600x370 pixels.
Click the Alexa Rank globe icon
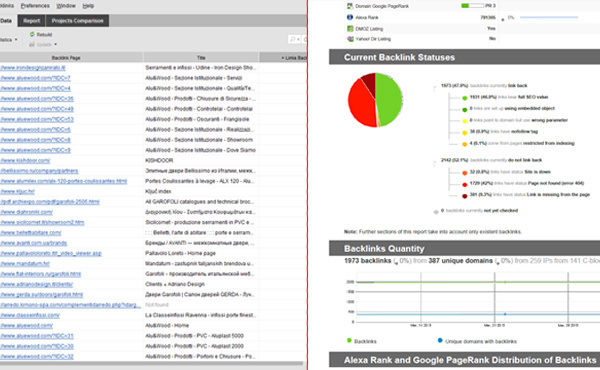(x=350, y=17)
